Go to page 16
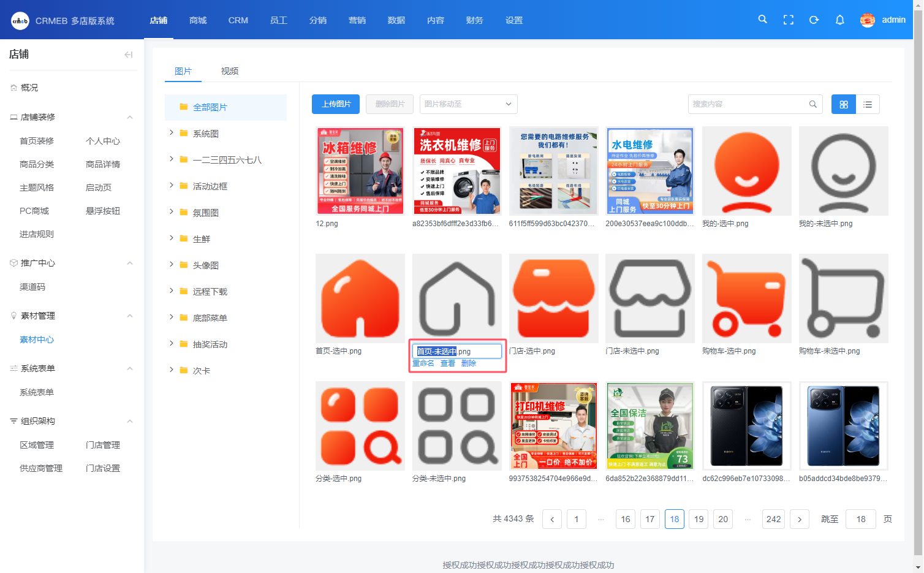The image size is (924, 573). (x=626, y=519)
